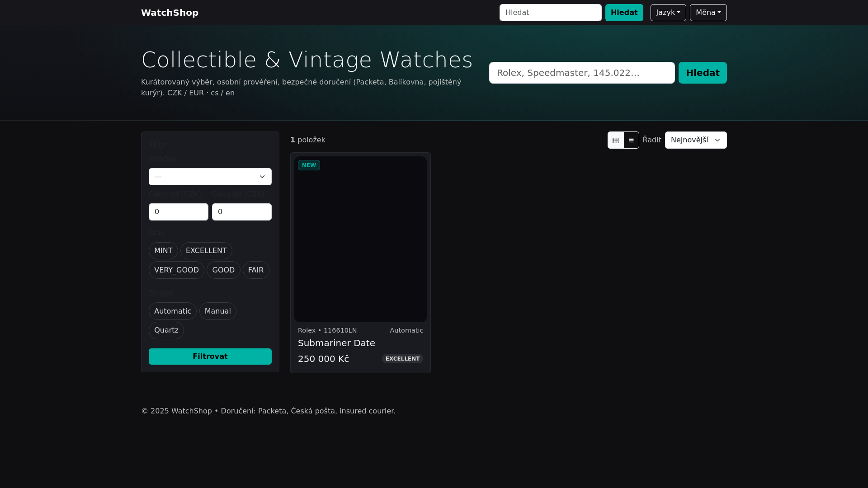This screenshot has width=868, height=488.
Task: Open the Submariner Date title link
Action: click(336, 343)
